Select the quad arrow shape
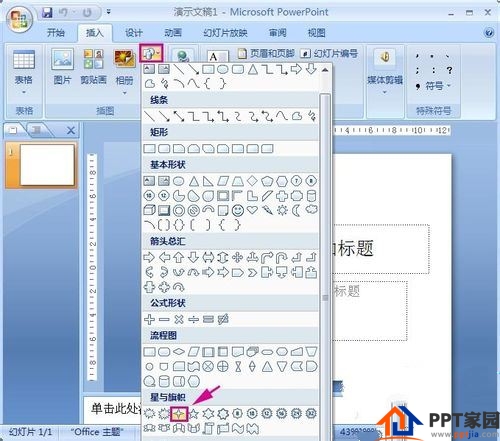500x441 pixels. point(238,257)
